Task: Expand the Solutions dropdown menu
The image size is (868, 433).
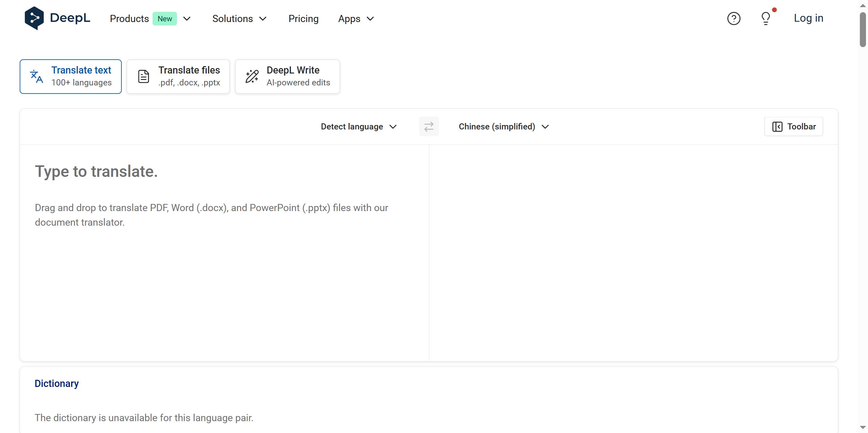Action: pos(239,19)
